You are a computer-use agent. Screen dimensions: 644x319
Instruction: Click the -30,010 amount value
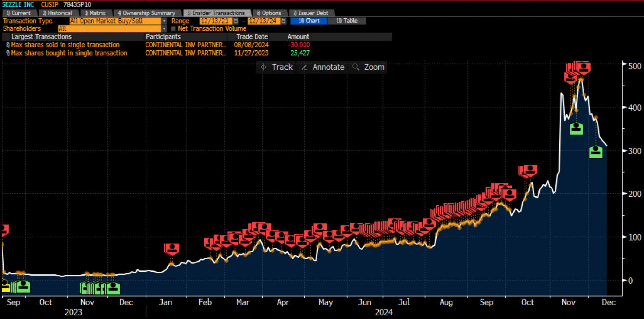(x=299, y=45)
